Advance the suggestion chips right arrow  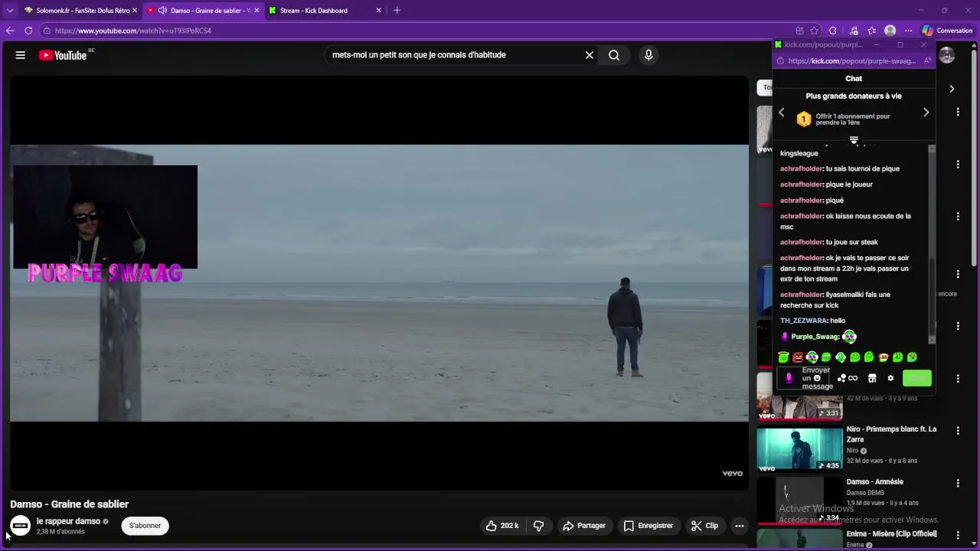click(952, 89)
